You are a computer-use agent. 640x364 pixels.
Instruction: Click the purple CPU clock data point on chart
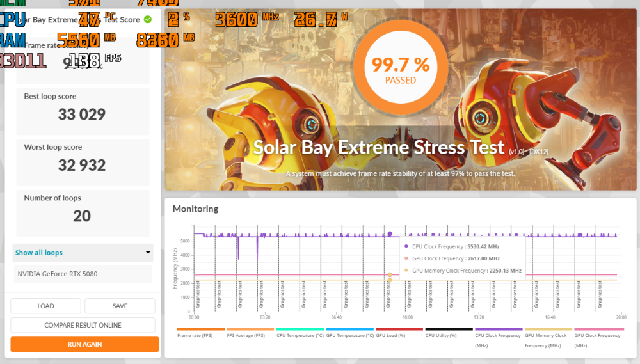[x=390, y=234]
